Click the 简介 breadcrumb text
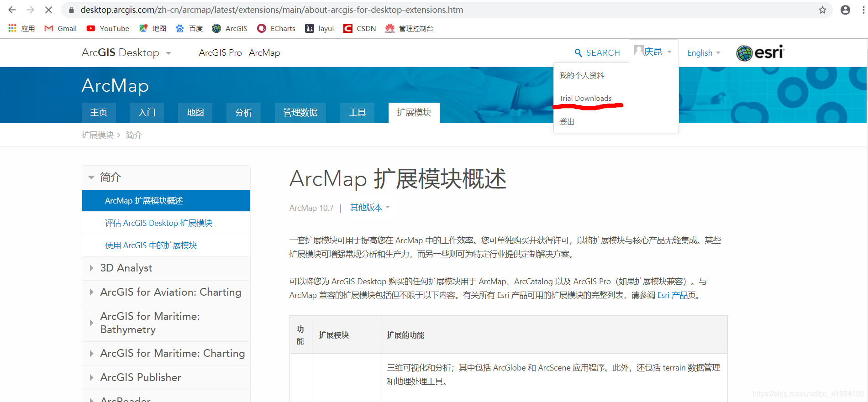Viewport: 868px width, 402px height. (x=134, y=135)
